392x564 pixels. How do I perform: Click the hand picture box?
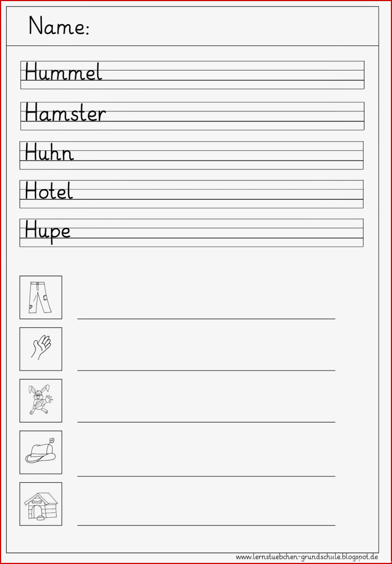(41, 349)
